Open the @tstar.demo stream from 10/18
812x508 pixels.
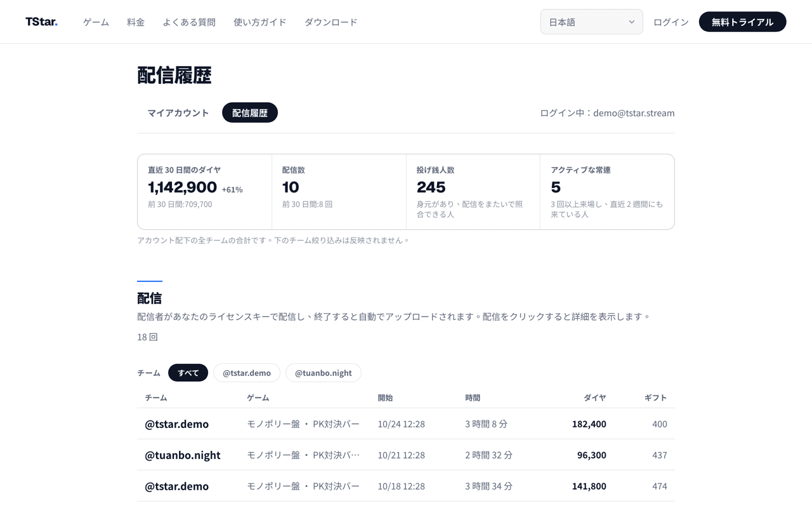coord(406,486)
